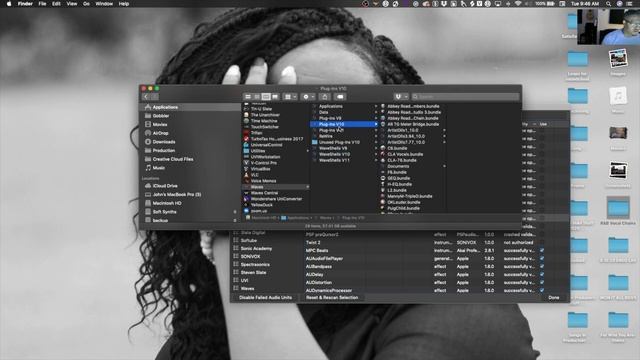Uncheck the AUDynamicsProcessor checkbox
The image size is (640, 360).
pyautogui.click(x=542, y=291)
